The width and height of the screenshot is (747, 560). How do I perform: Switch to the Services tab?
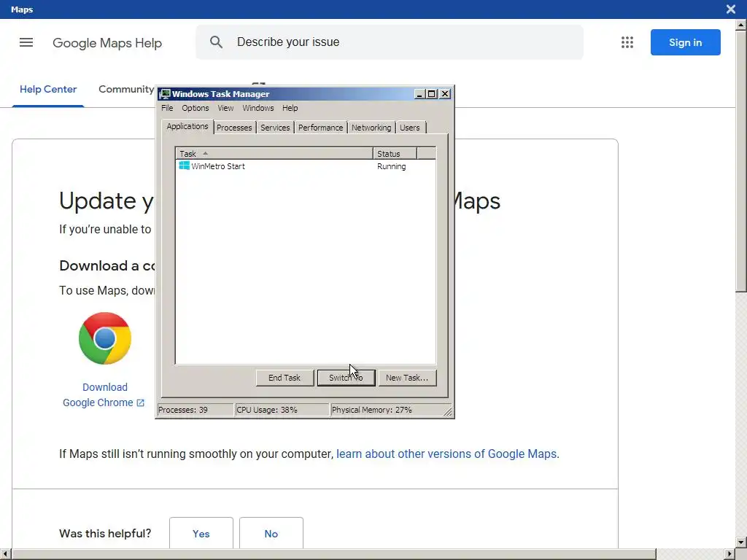[x=275, y=128]
